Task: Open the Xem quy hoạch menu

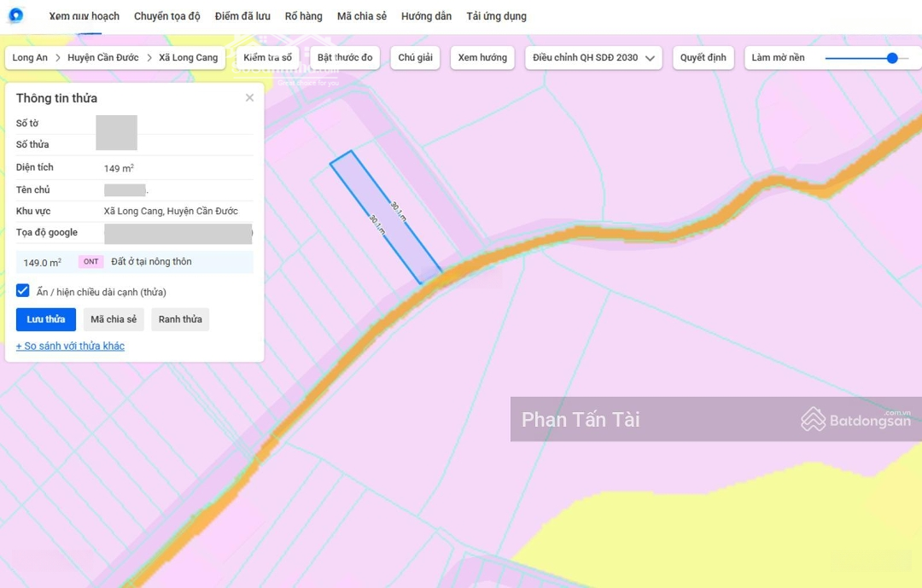Action: pyautogui.click(x=84, y=16)
